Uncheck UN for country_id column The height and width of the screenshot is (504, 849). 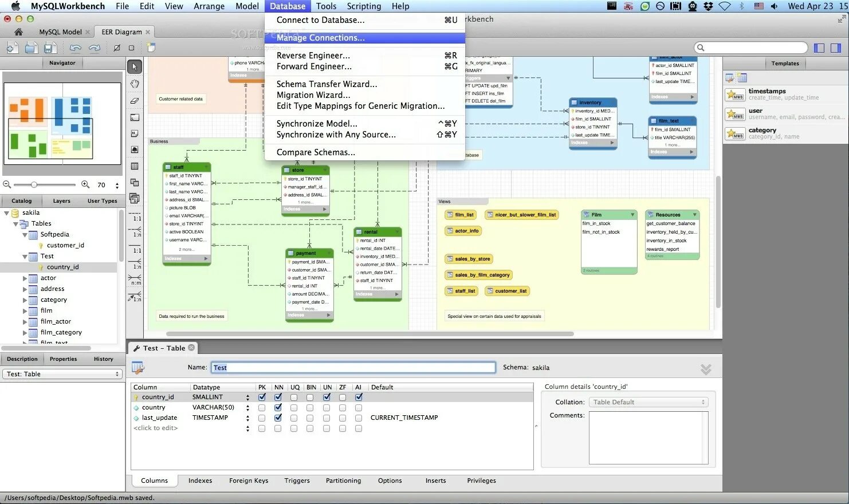(x=327, y=397)
